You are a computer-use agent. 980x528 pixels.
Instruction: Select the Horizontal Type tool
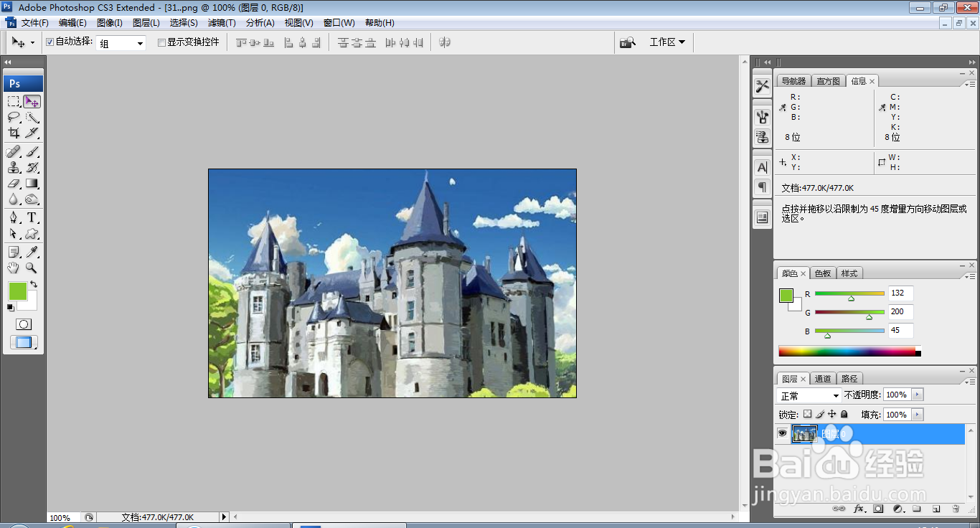[32, 217]
